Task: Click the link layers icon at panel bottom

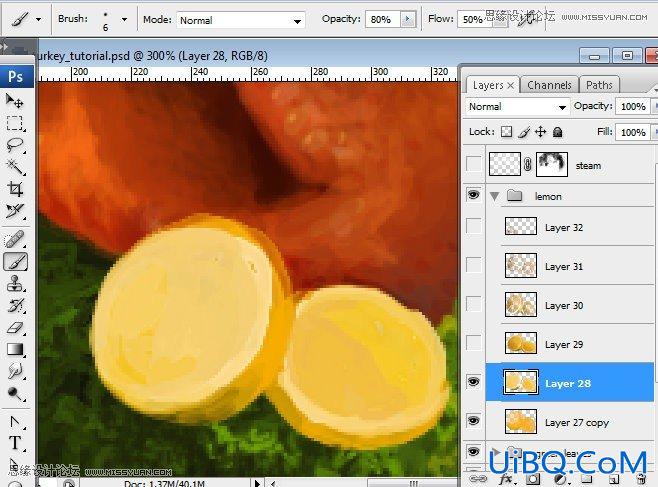Action: coord(478,479)
